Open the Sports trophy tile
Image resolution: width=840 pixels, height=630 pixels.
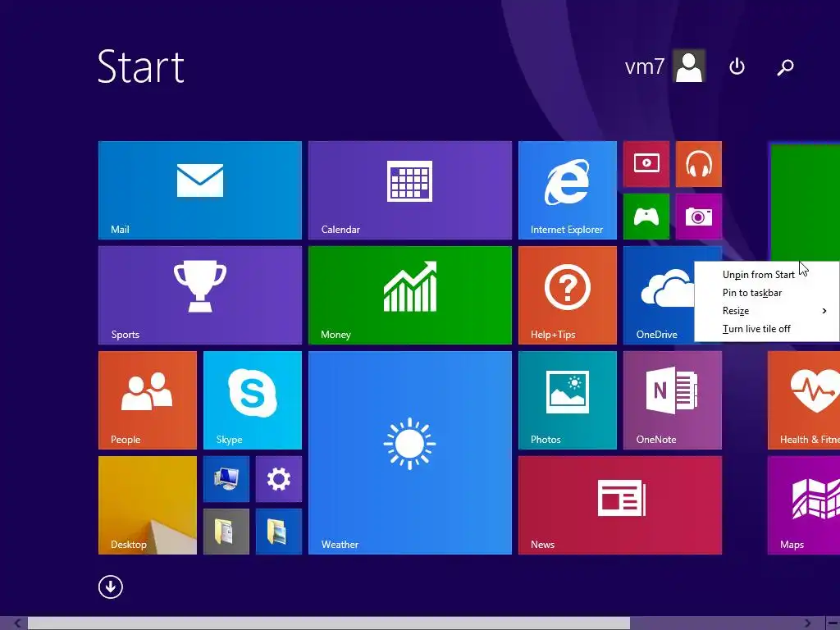[x=200, y=295]
